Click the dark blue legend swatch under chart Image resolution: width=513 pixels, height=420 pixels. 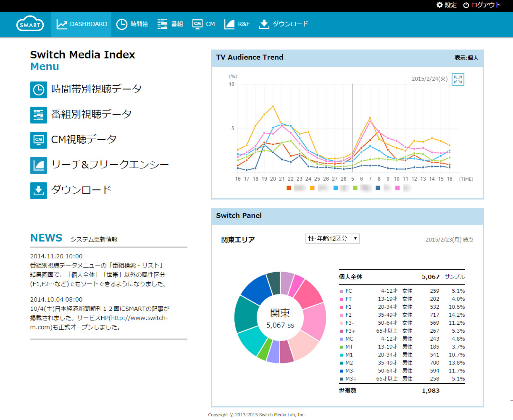tap(378, 188)
